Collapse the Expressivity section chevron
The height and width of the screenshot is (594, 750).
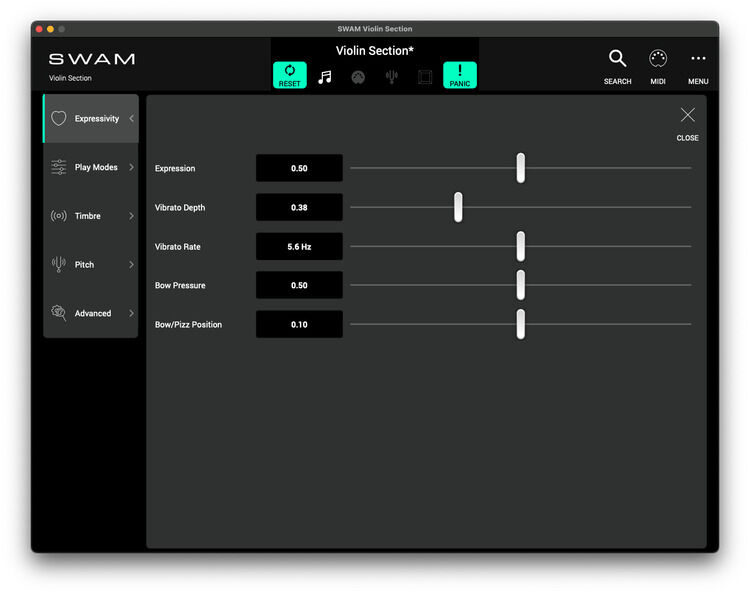[x=131, y=119]
